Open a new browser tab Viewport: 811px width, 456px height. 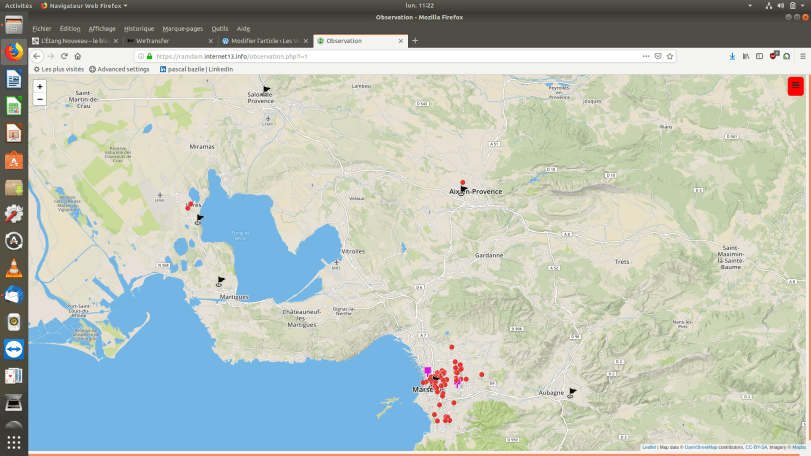pos(415,41)
